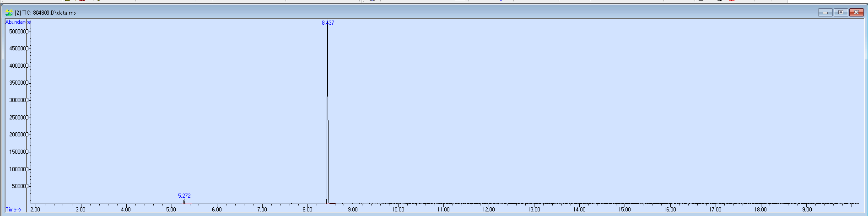Click the 16.00 time axis value

(669, 210)
